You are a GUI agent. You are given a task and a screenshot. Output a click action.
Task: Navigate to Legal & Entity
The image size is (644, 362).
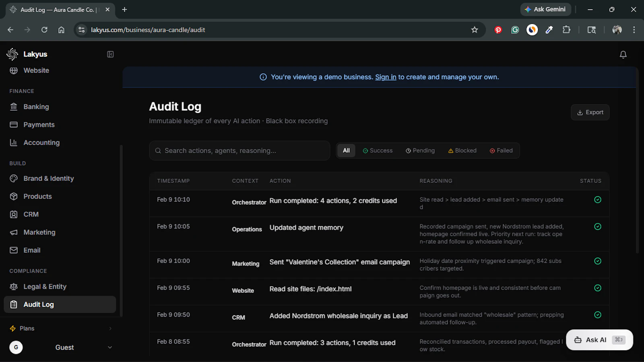coord(60,287)
